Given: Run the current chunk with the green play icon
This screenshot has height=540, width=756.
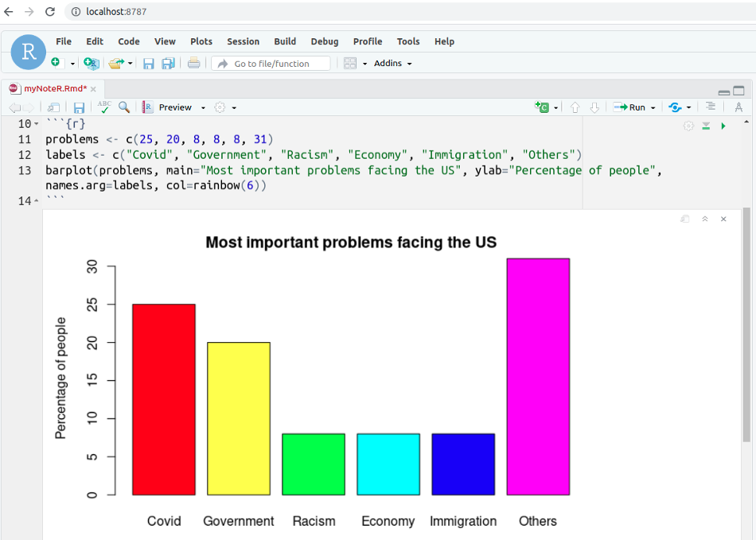Looking at the screenshot, I should tap(723, 125).
